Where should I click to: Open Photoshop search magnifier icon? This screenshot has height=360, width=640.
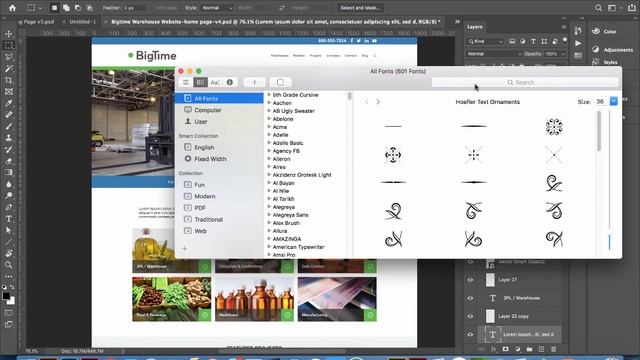coord(598,8)
